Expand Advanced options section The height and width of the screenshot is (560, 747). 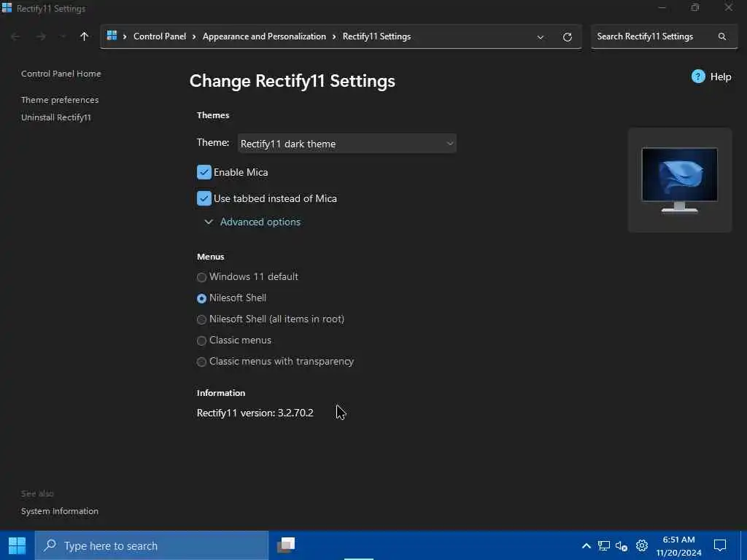[x=252, y=222]
